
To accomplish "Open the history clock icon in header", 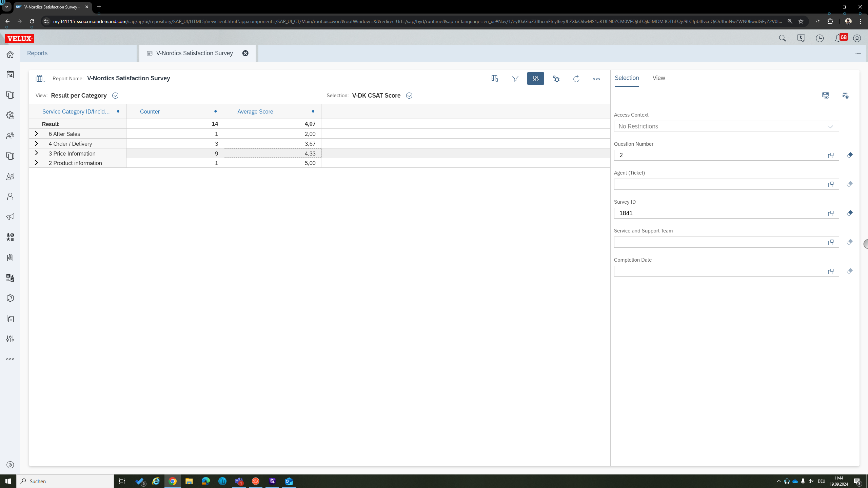I will click(820, 38).
